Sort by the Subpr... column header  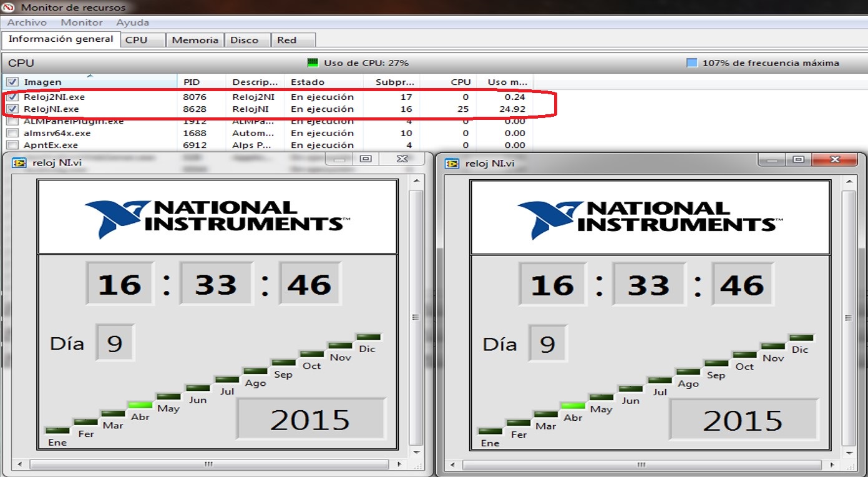[392, 82]
